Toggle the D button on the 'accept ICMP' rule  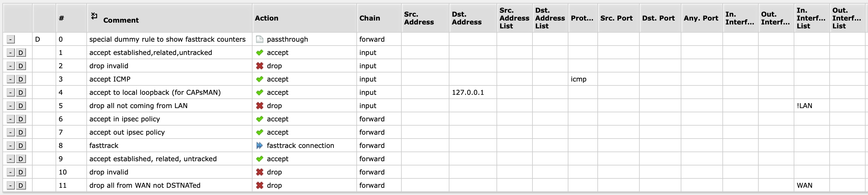click(21, 79)
